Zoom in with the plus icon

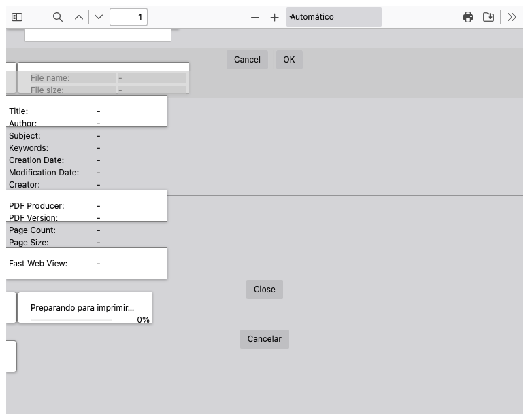tap(275, 17)
